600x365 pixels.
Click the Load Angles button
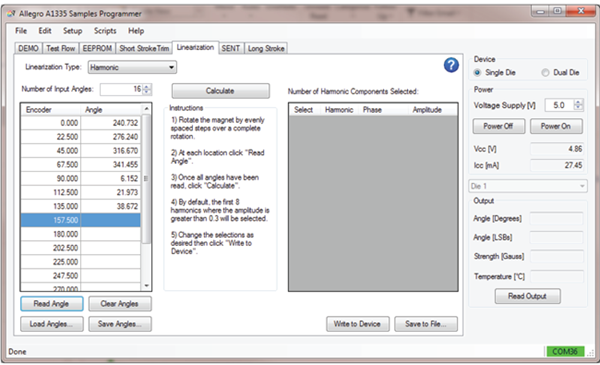[51, 324]
